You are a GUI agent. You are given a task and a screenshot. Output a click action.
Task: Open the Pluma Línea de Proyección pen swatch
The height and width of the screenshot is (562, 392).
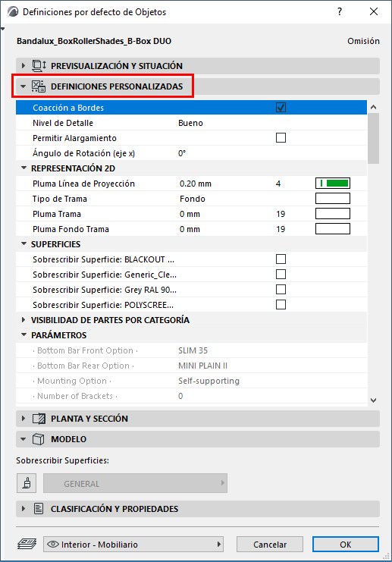pyautogui.click(x=333, y=183)
